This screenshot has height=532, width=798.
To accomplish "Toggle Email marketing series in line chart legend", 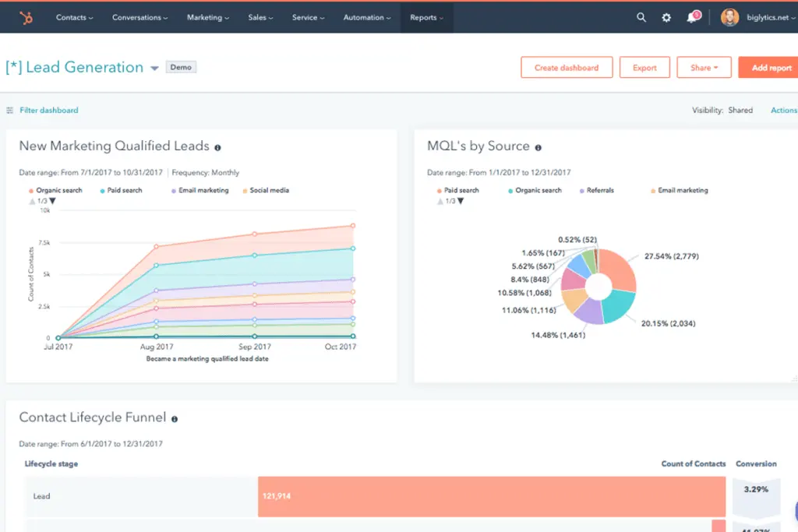I will click(200, 190).
